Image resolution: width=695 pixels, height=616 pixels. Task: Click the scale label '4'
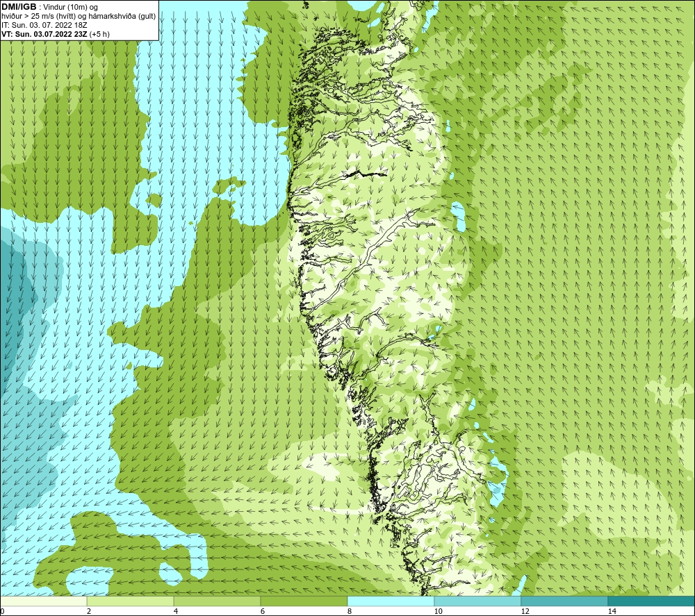pos(176,611)
